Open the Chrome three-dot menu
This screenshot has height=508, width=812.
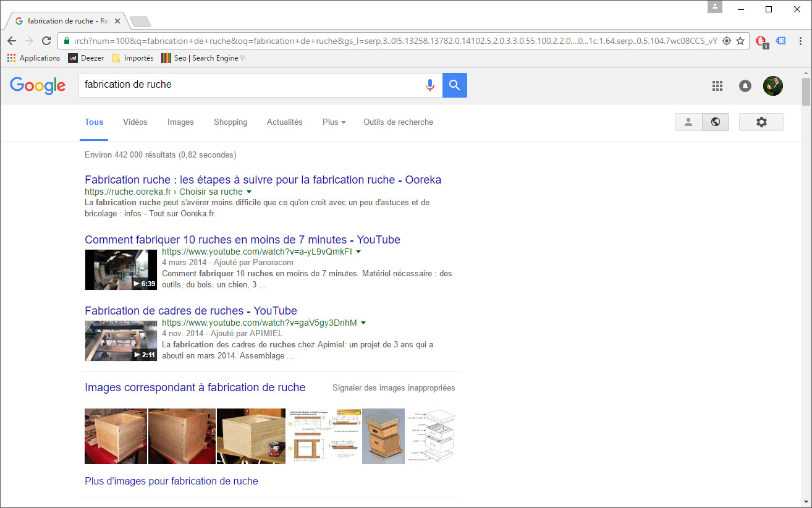tap(800, 41)
